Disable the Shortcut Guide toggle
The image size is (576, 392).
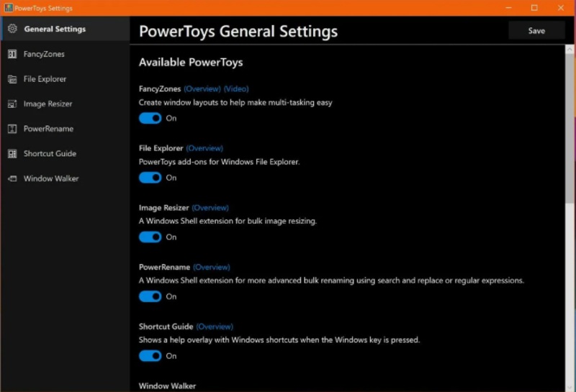click(x=150, y=355)
